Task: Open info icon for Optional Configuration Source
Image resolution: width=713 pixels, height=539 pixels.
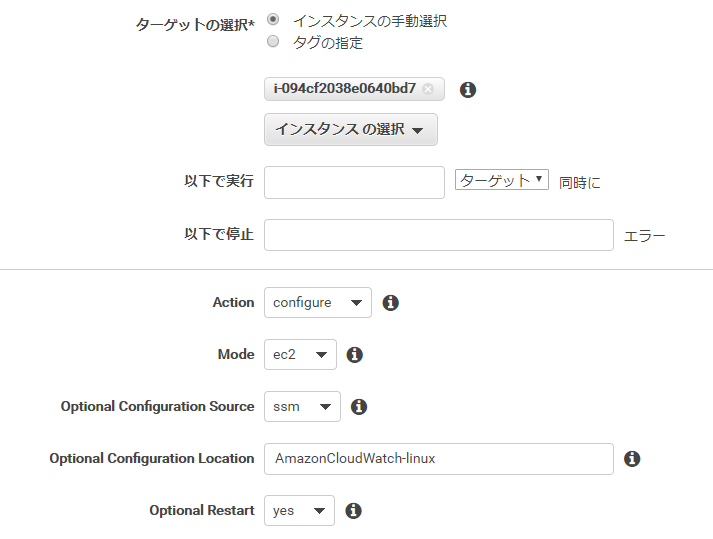Action: tap(359, 406)
